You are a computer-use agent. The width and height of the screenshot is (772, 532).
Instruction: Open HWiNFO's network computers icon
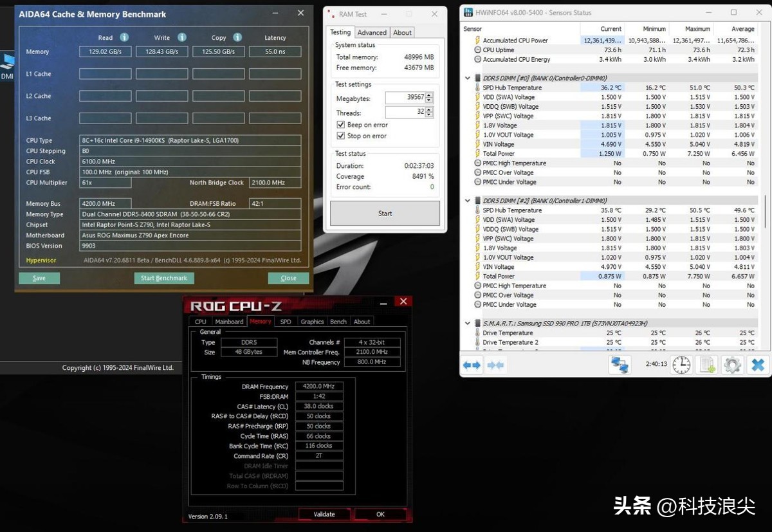pos(620,365)
